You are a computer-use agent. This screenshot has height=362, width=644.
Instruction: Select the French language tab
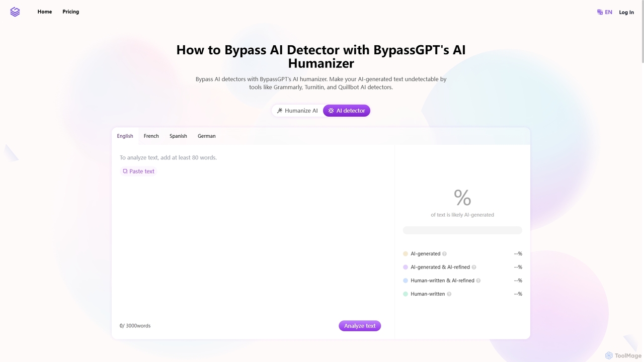tap(151, 136)
